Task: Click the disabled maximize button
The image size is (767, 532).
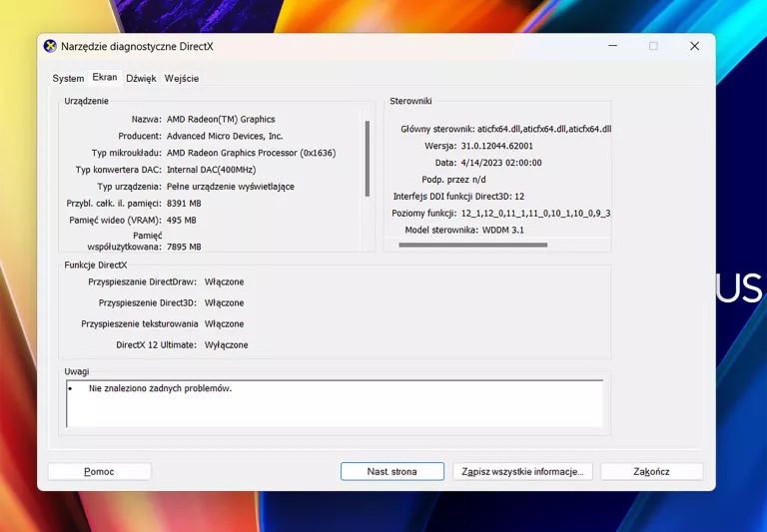Action: [653, 46]
